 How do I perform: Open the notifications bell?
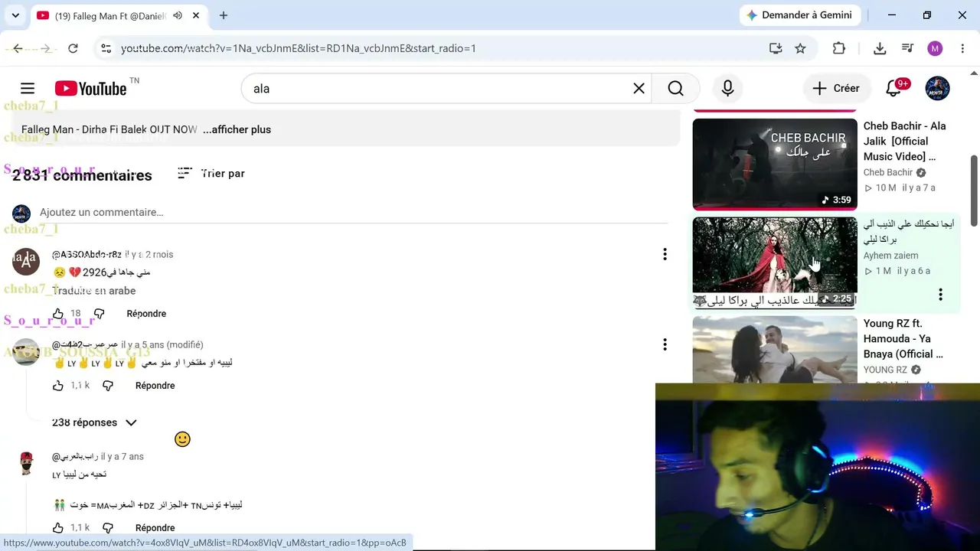coord(893,88)
